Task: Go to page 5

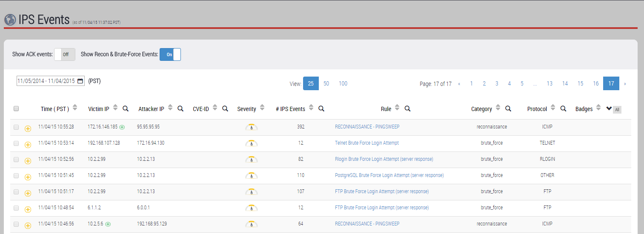Action: (522, 83)
